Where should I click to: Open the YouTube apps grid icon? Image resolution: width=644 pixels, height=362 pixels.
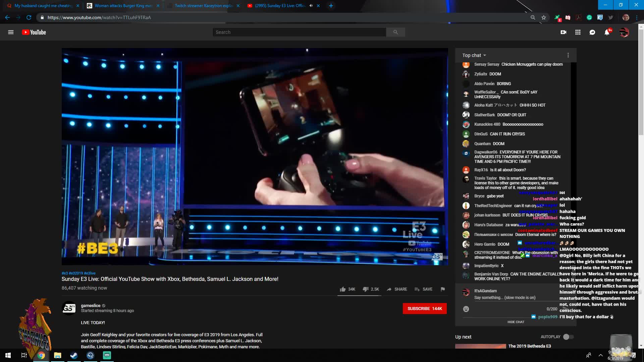tap(578, 32)
